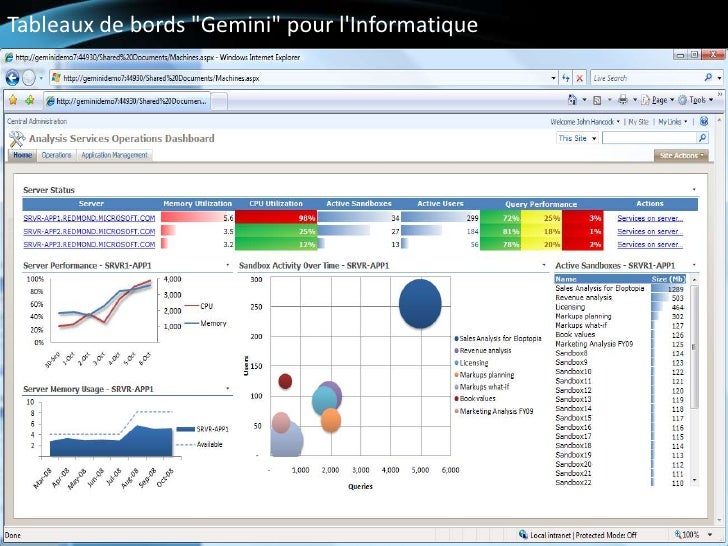Select the Sandbox22 row in Active Sandboxes

[x=620, y=482]
